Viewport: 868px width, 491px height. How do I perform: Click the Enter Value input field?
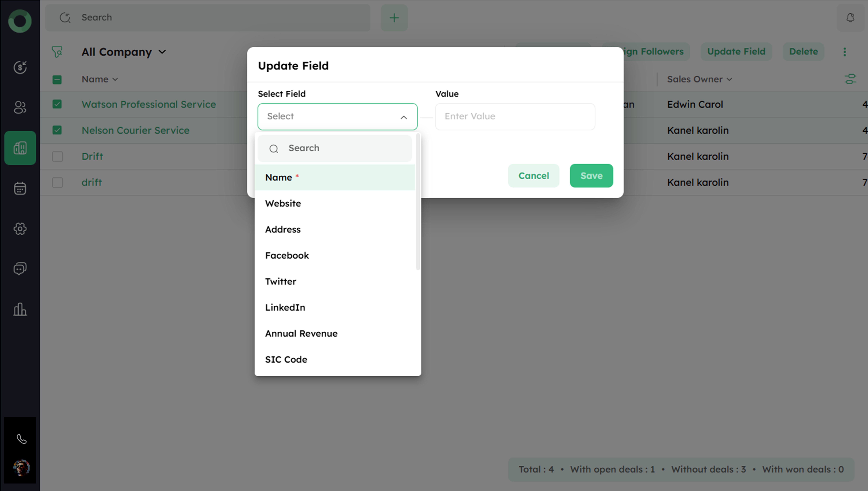coord(515,116)
